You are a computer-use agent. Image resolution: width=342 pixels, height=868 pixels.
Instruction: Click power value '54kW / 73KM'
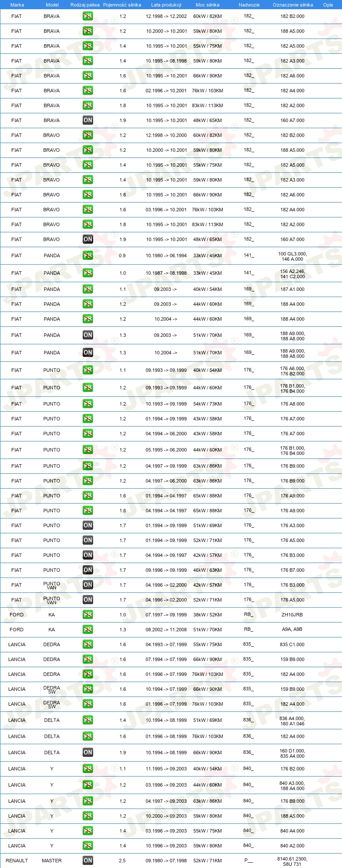coord(208,404)
